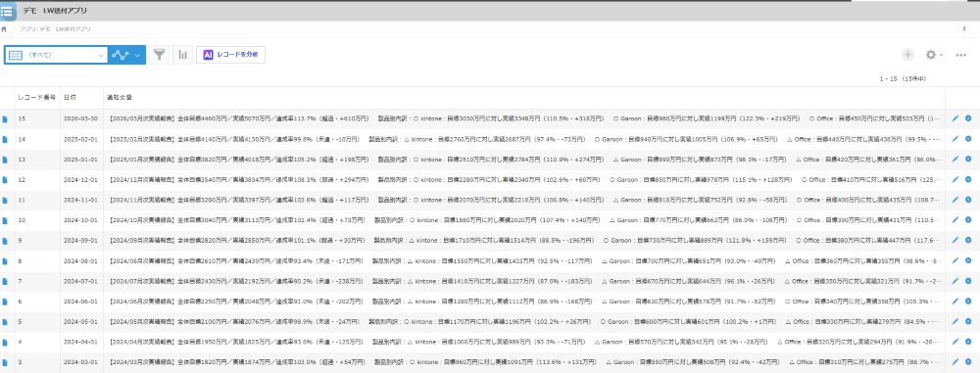
Task: Click the AI レコードを分析 button
Action: (x=230, y=55)
